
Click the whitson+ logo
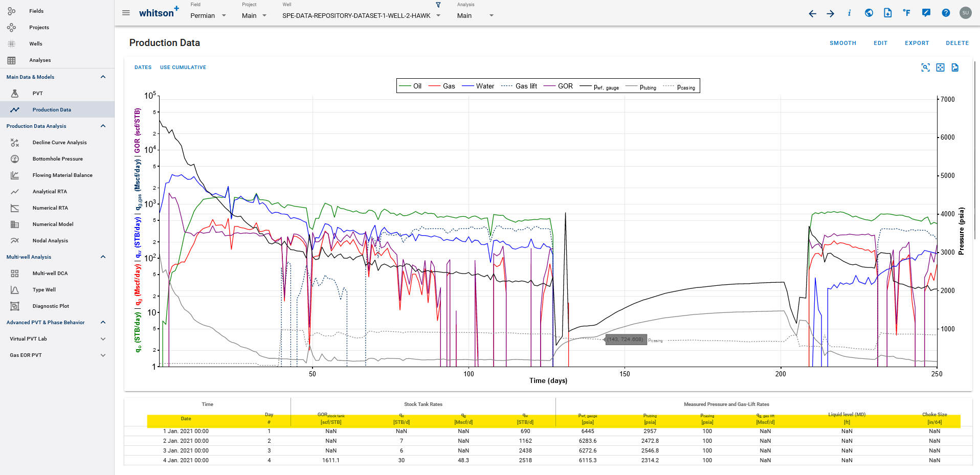pyautogui.click(x=159, y=12)
